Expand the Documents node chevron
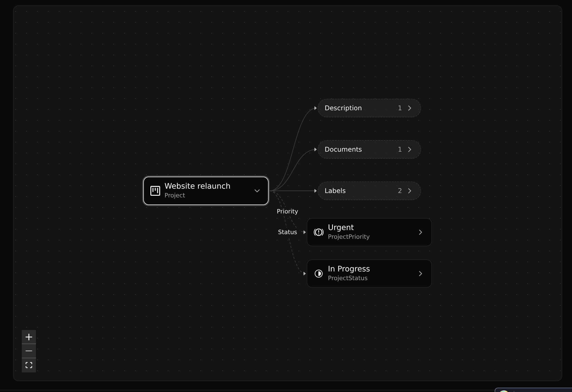This screenshot has height=392, width=572. [410, 149]
